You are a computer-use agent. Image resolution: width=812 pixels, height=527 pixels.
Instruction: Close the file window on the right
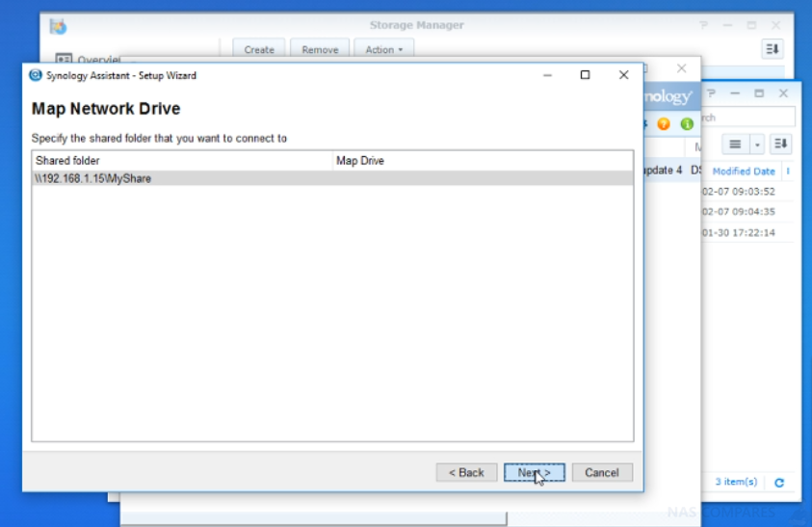tap(783, 93)
